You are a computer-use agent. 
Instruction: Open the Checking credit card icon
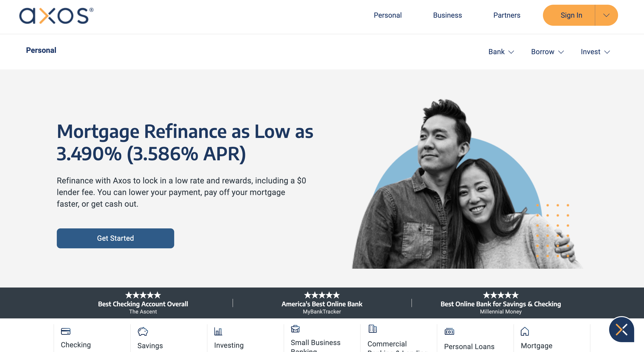click(x=66, y=331)
